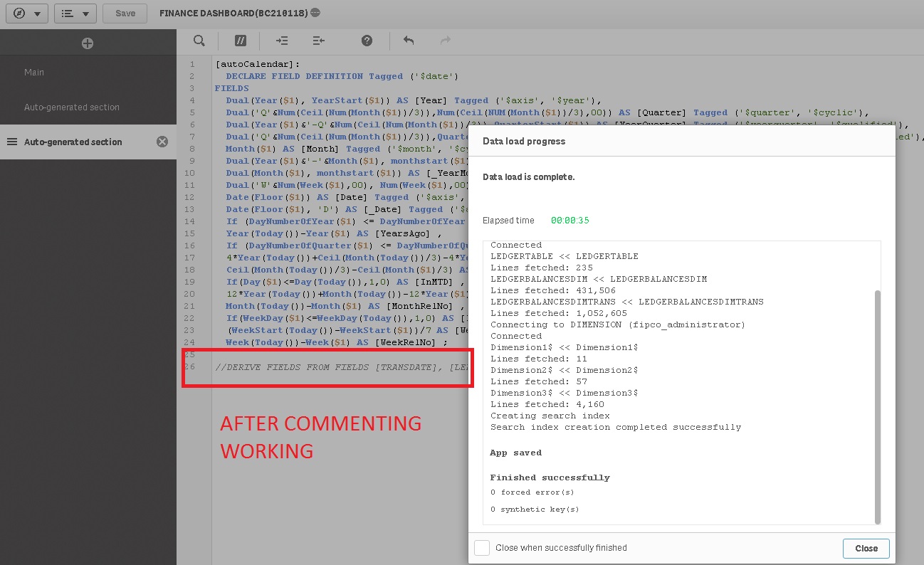924x565 pixels.
Task: Add a new script section
Action: 88,43
